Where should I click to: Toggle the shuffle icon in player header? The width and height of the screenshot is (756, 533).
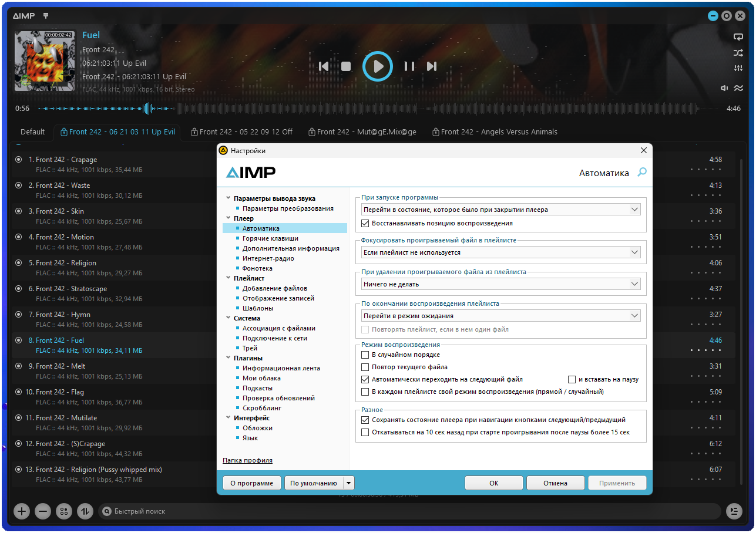738,53
